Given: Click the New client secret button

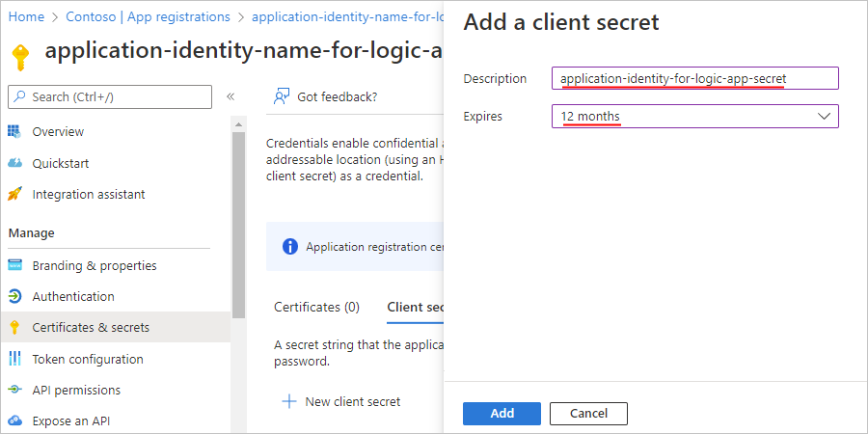Looking at the screenshot, I should pyautogui.click(x=342, y=401).
